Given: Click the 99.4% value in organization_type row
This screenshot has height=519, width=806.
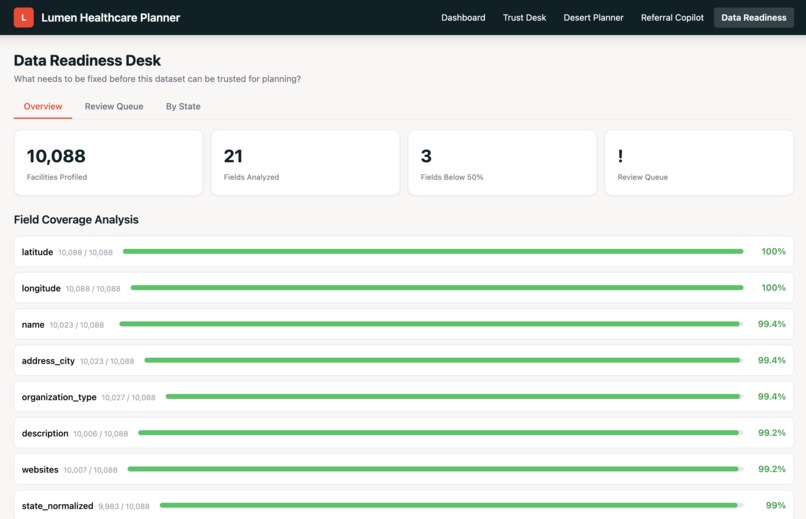Looking at the screenshot, I should click(x=772, y=397).
